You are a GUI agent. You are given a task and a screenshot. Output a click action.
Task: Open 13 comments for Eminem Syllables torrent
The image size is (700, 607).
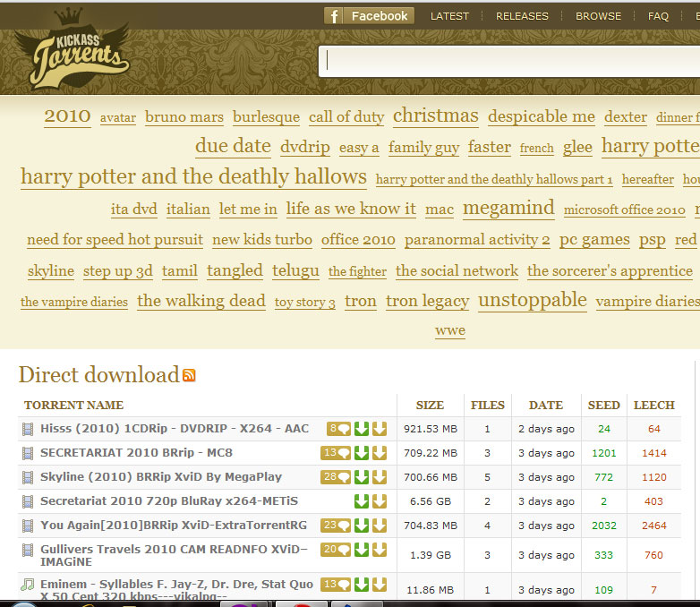(336, 585)
